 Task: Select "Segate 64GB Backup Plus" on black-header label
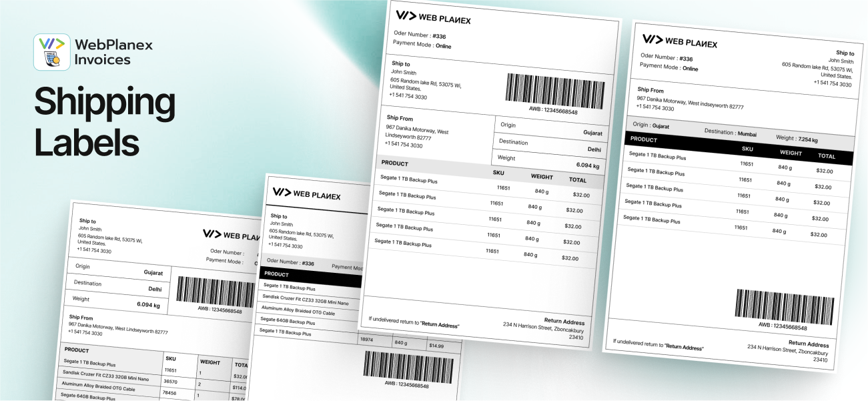(x=288, y=321)
